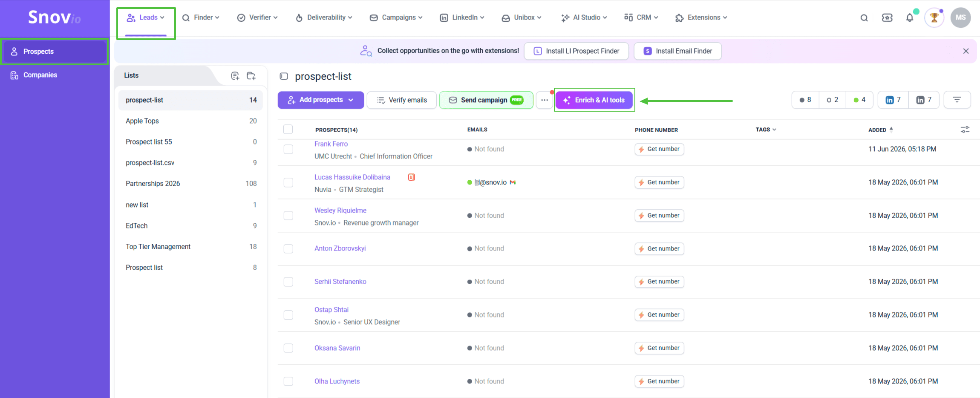
Task: Open the CRM menu
Action: coord(641,17)
